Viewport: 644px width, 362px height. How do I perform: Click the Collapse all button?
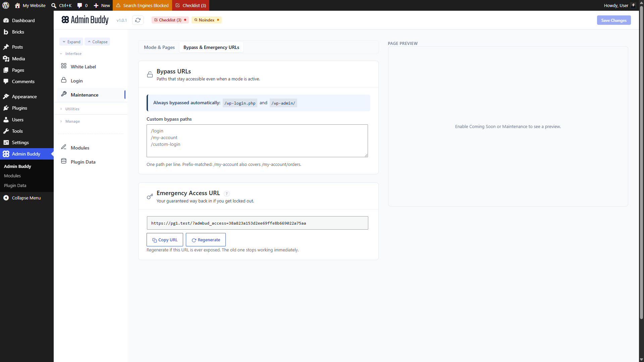tap(97, 42)
